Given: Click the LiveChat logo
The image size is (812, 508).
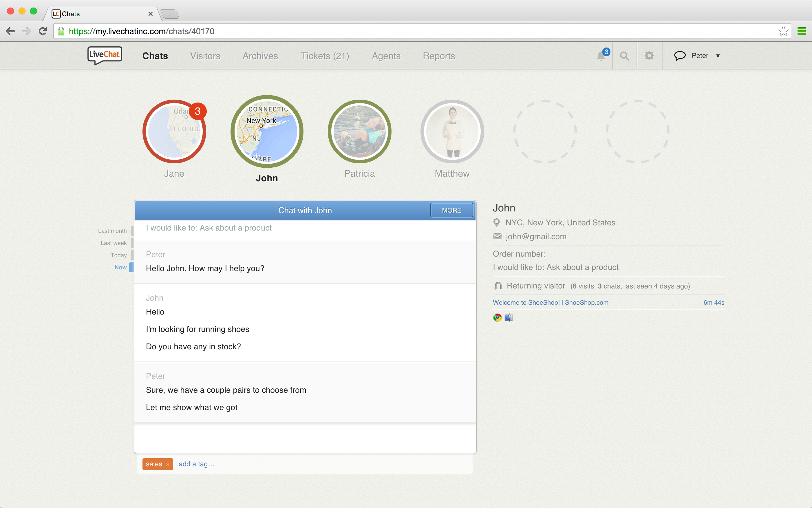Looking at the screenshot, I should tap(104, 55).
